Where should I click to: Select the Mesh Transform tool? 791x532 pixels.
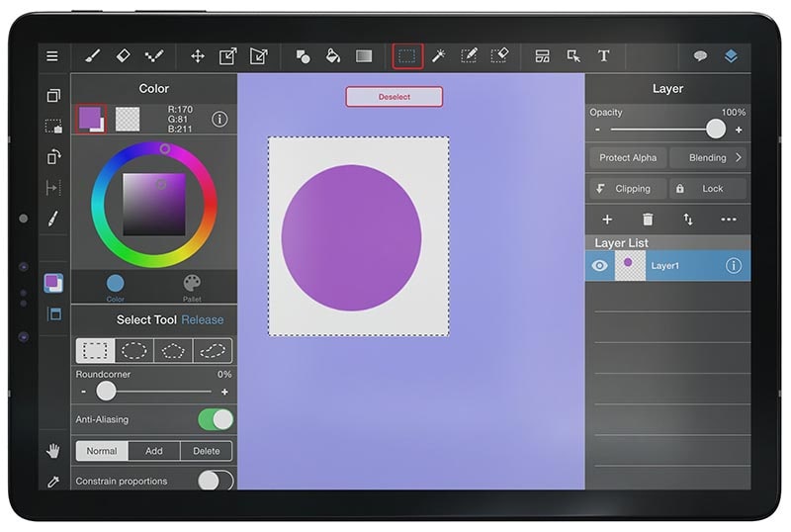[x=259, y=56]
